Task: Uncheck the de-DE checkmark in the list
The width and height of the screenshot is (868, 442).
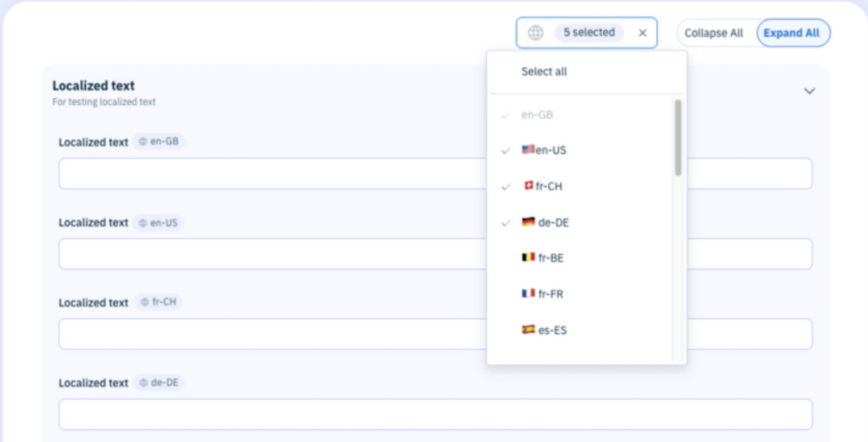Action: click(506, 223)
